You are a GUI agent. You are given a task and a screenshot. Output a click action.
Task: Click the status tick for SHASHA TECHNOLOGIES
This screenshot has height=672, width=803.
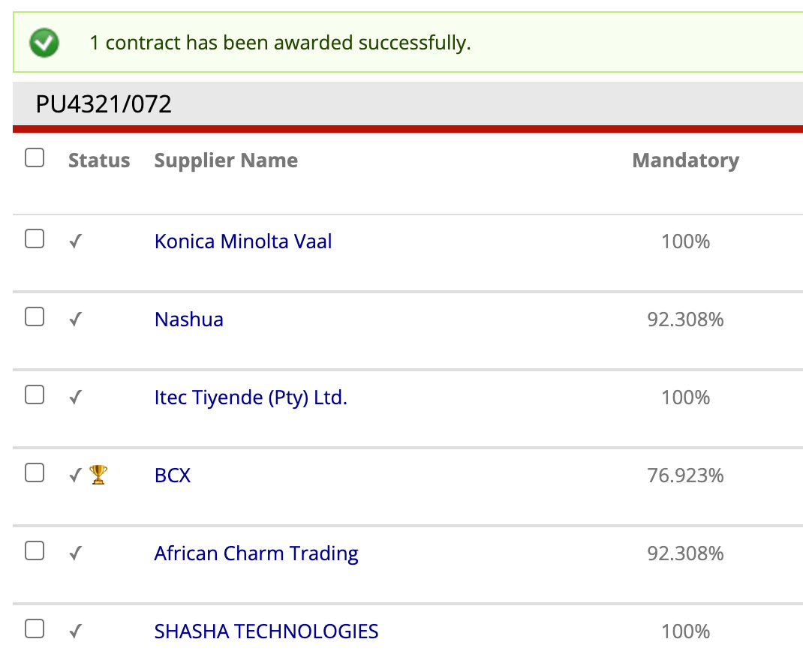pos(76,631)
